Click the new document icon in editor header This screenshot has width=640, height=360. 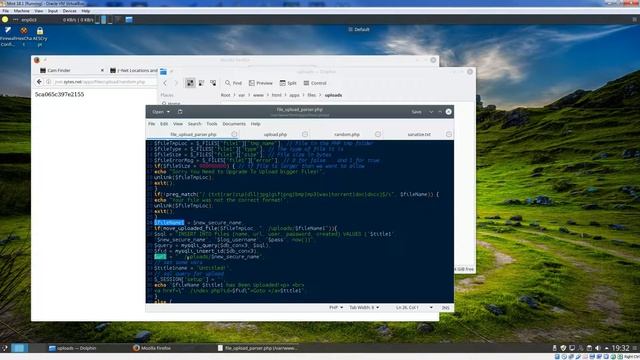(180, 111)
